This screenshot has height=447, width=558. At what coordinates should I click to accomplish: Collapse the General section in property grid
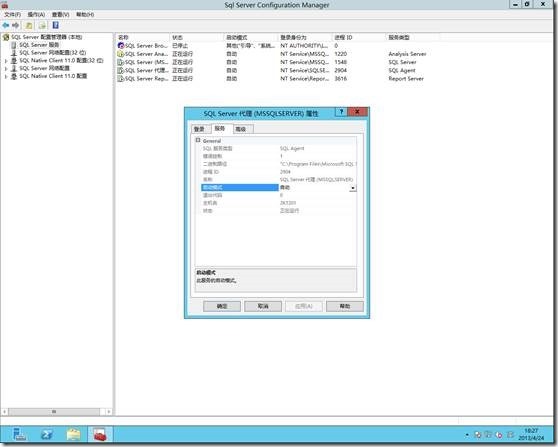[x=198, y=140]
